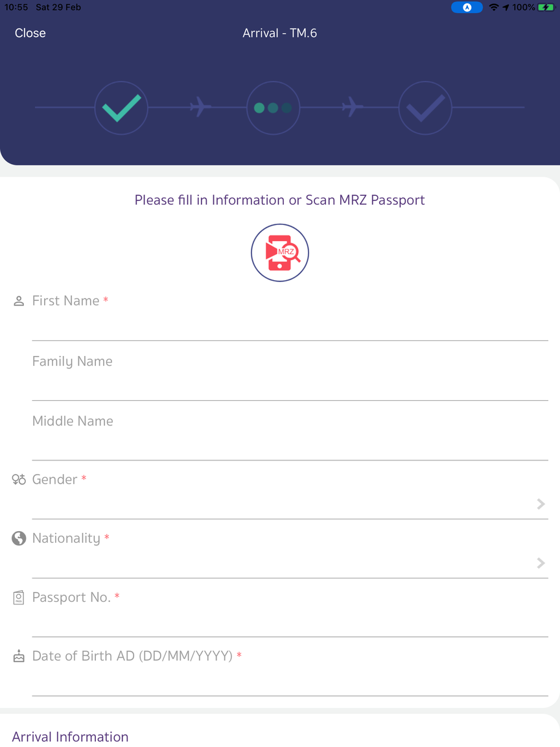The width and height of the screenshot is (560, 747).
Task: Click the gender symbol icon
Action: [x=19, y=480]
